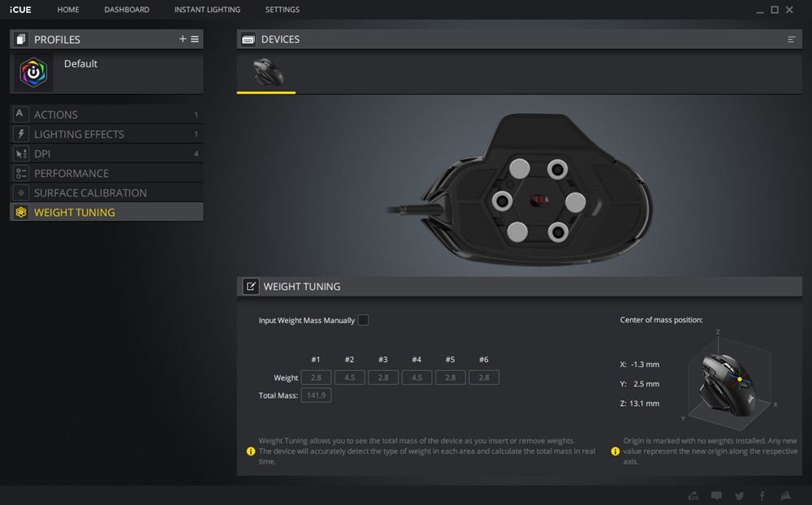Minimize the iCUE window

[760, 11]
